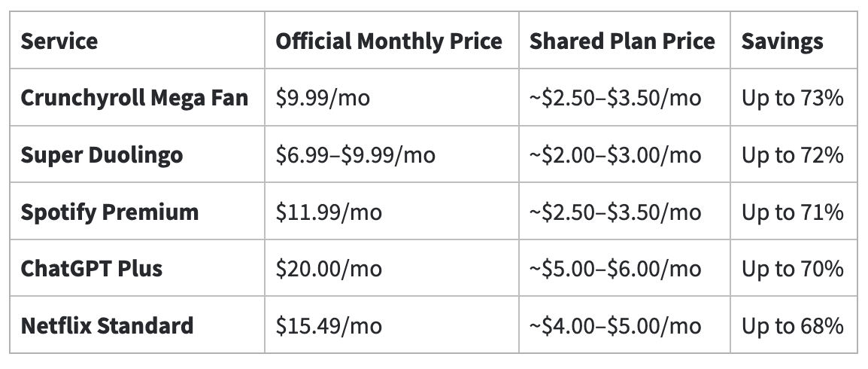
Task: Click the ChatGPT Plus cell
Action: (92, 268)
